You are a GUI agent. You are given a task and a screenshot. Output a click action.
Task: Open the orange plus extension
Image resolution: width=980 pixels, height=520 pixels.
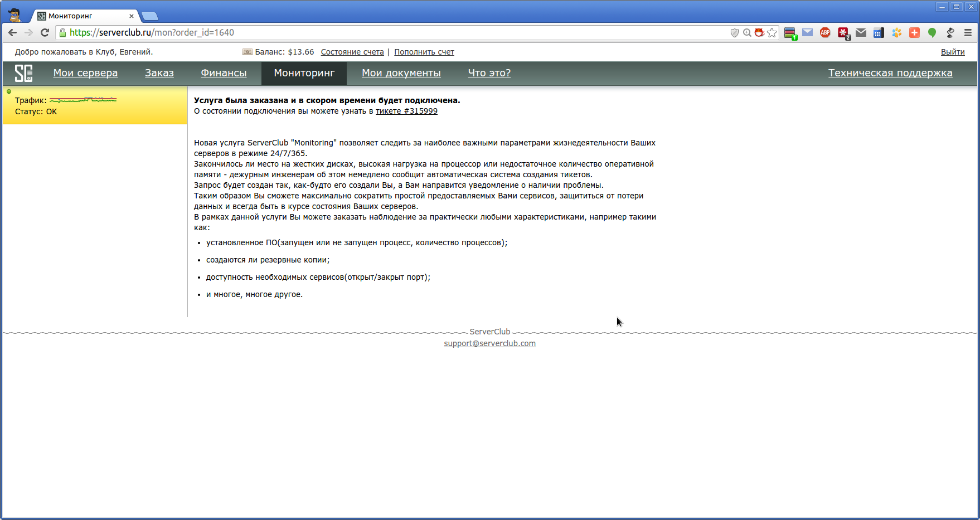point(914,33)
